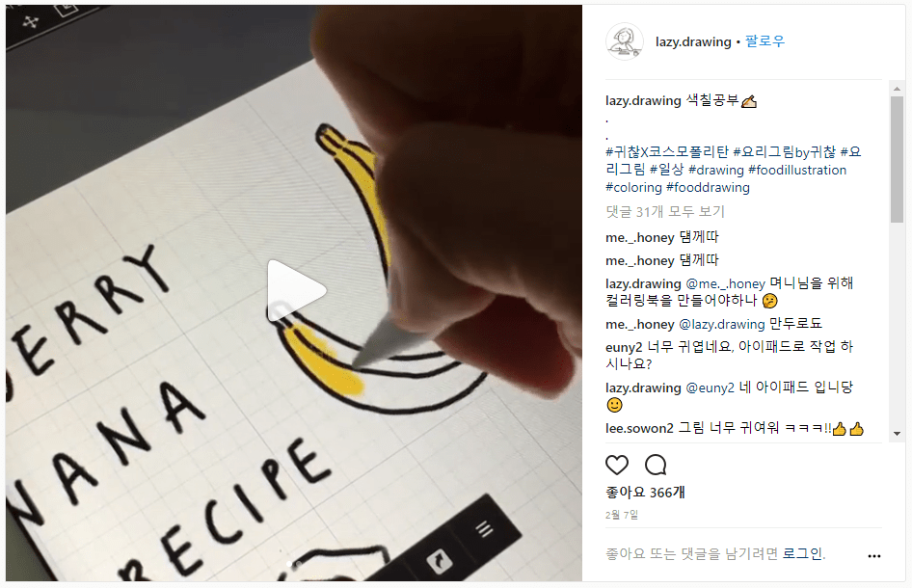Like the post with heart icon
This screenshot has width=912, height=588.
(x=617, y=465)
